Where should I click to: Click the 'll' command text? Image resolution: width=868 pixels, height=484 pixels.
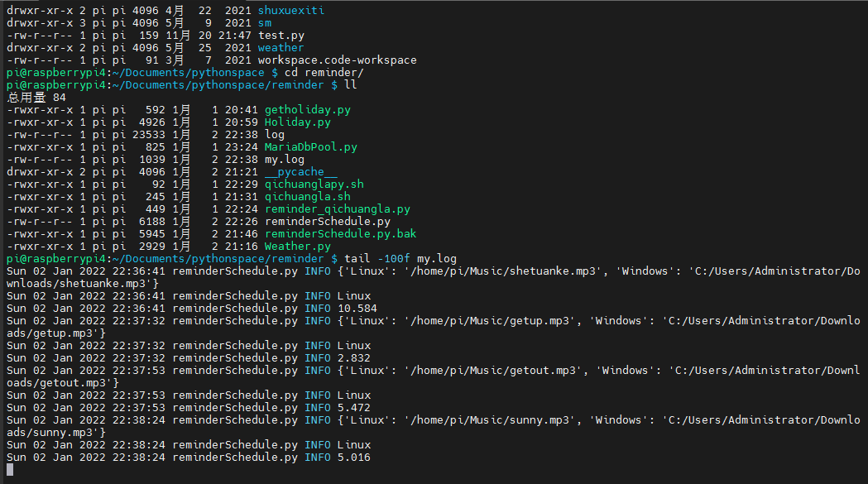pos(351,84)
